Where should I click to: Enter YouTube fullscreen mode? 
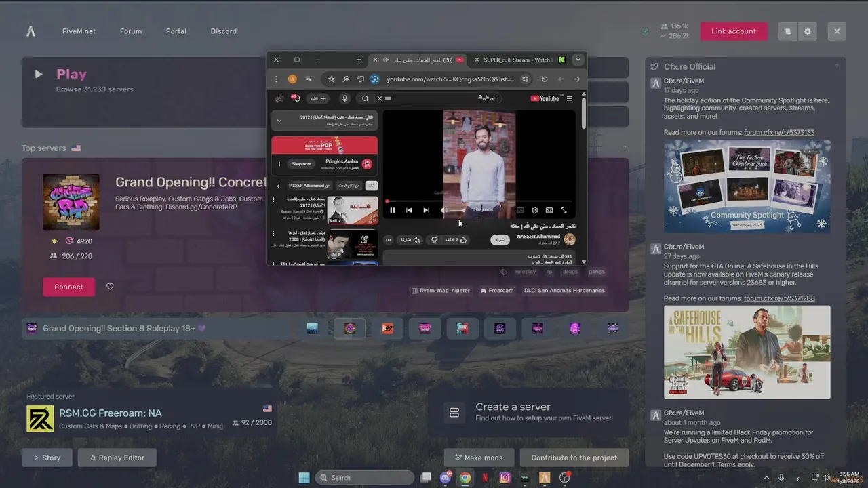[x=564, y=211]
